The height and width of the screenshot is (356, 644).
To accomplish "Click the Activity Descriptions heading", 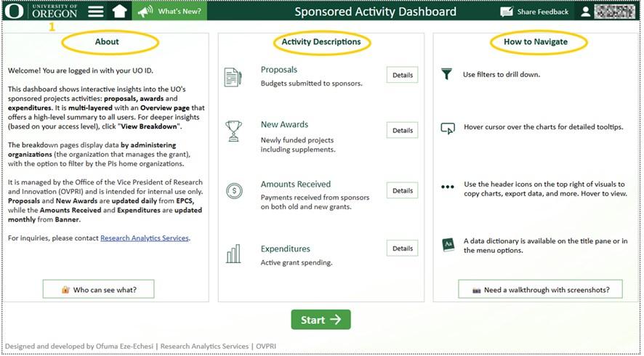I will (321, 42).
